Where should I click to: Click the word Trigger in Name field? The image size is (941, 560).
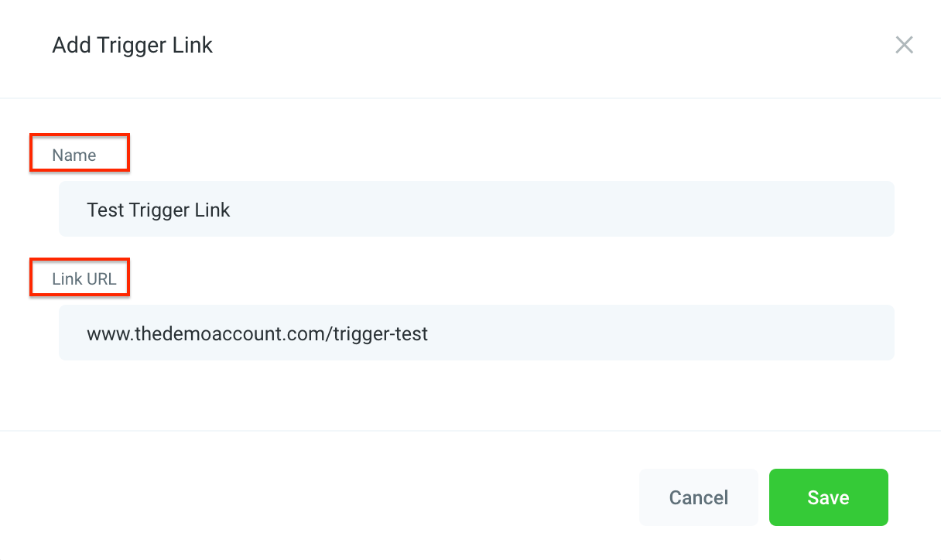[x=159, y=210]
